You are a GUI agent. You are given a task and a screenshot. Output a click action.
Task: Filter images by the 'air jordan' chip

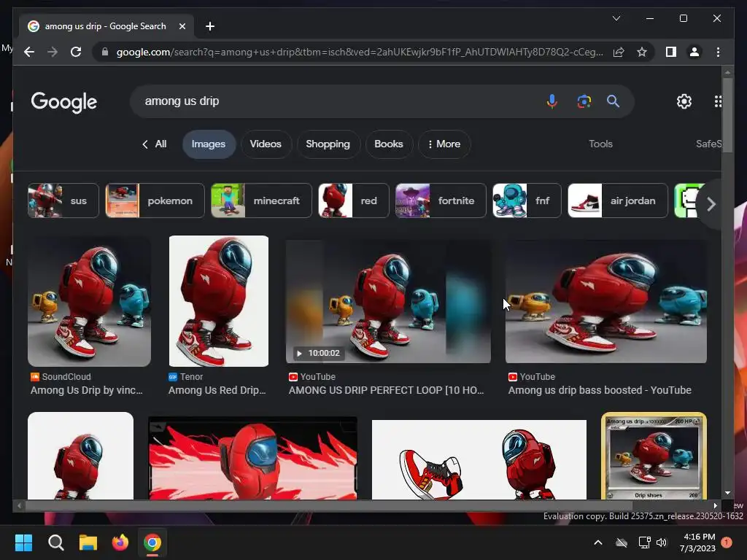click(618, 201)
